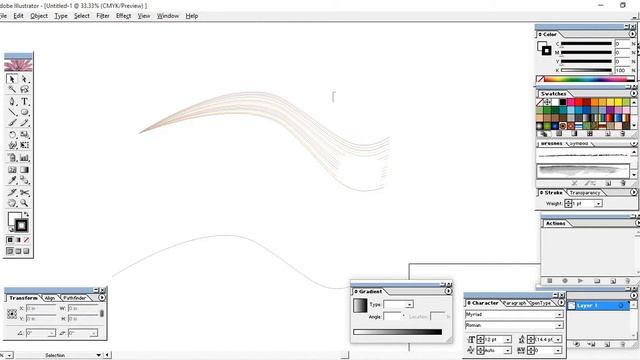Select the black arrow Selection tool
The width and height of the screenshot is (640, 360).
[12, 79]
